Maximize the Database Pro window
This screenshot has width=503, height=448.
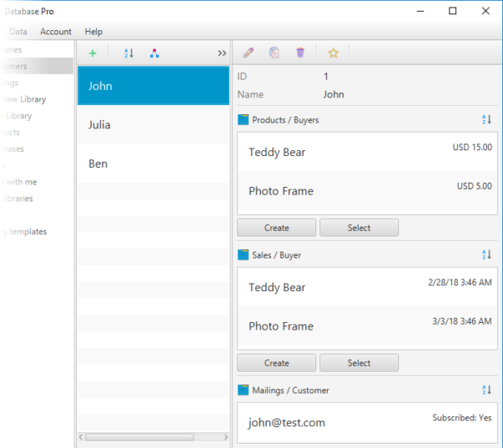[453, 11]
